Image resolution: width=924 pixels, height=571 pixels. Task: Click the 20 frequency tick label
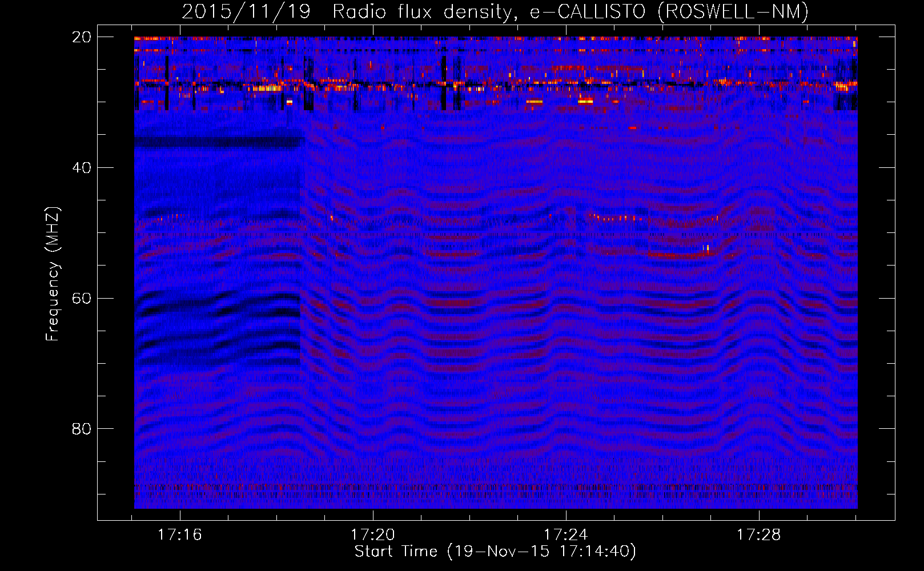click(x=82, y=37)
